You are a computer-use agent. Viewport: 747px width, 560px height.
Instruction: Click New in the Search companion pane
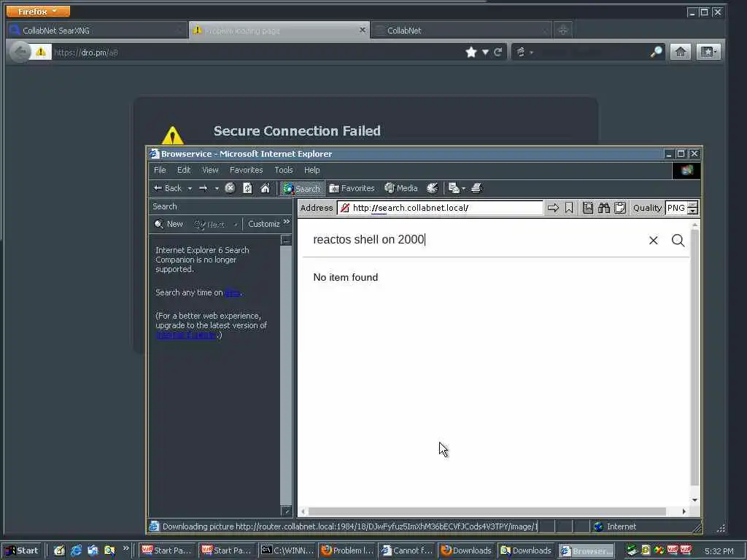(x=169, y=224)
